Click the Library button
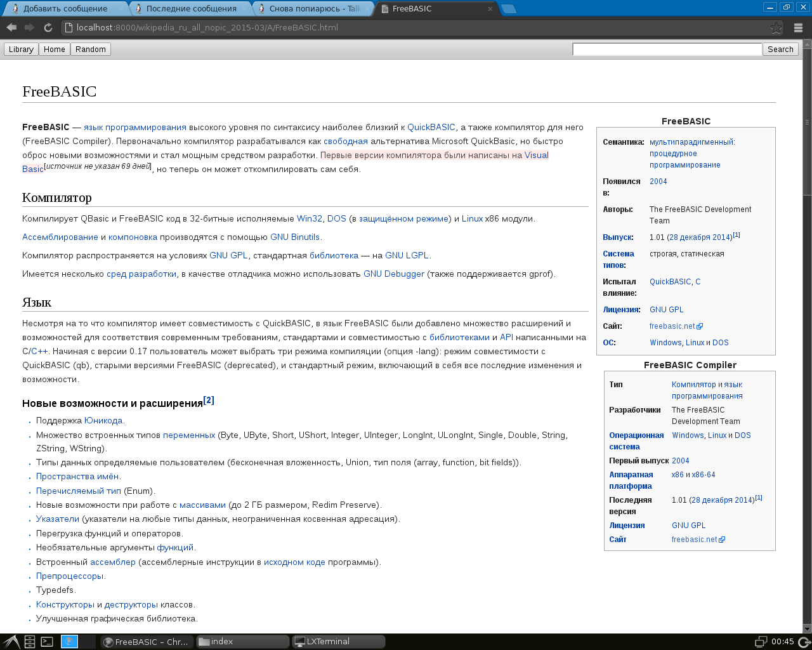Image resolution: width=812 pixels, height=650 pixels. coord(21,50)
